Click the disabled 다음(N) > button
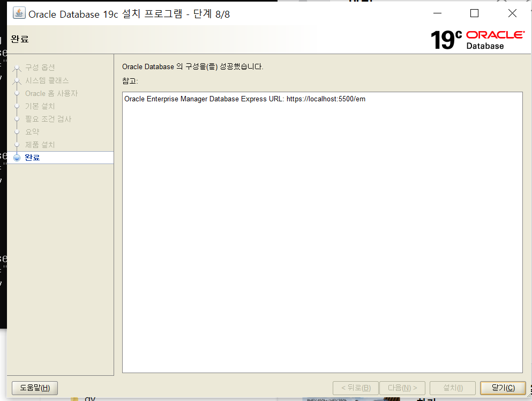This screenshot has width=532, height=401. coord(402,388)
